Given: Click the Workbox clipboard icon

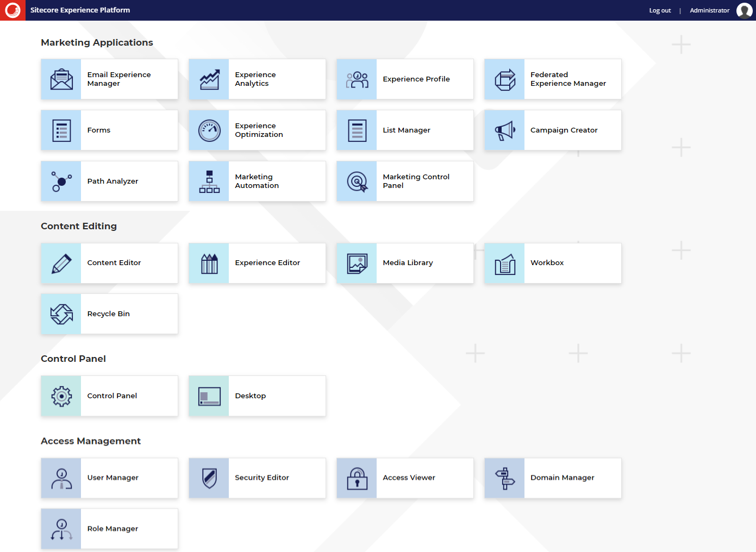Looking at the screenshot, I should pos(505,264).
